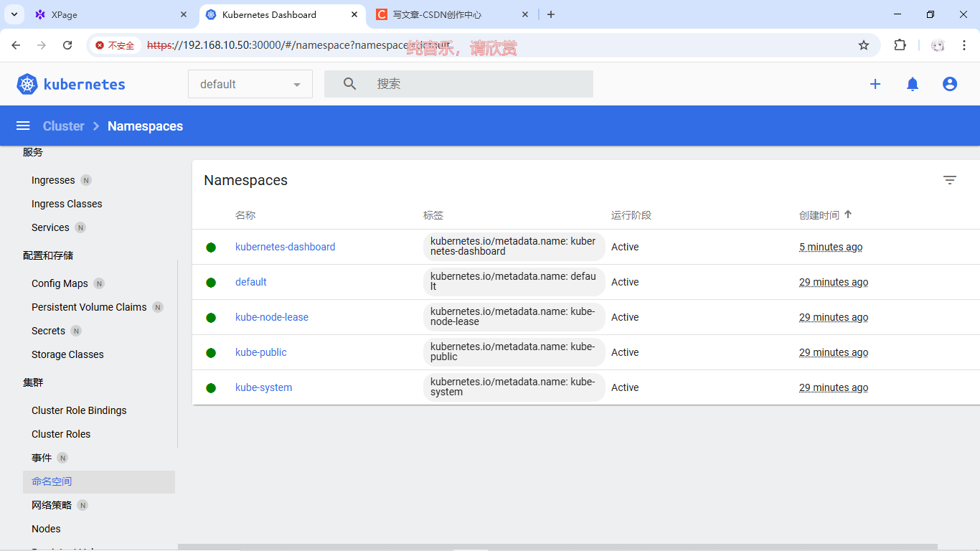Sort by the 创建时间 column header
980x551 pixels.
point(819,215)
